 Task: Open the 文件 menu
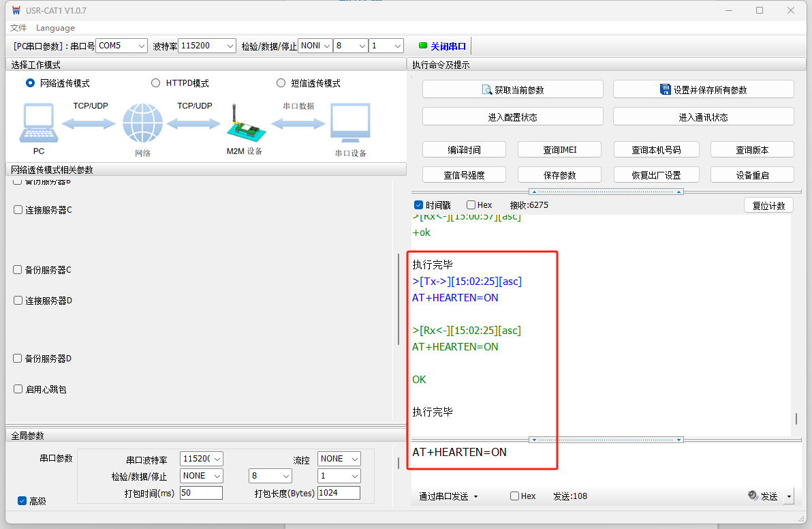tap(18, 28)
